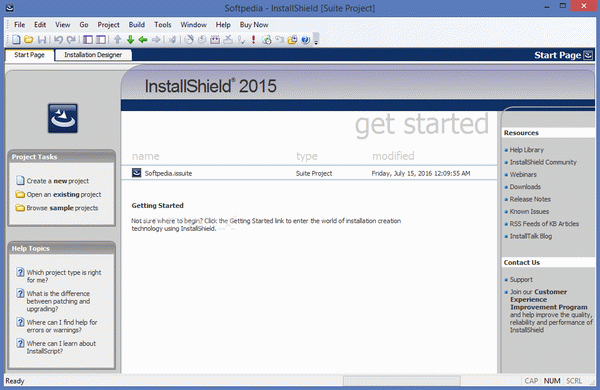Click the Getting Started heading link
600x390 pixels.
pos(158,206)
